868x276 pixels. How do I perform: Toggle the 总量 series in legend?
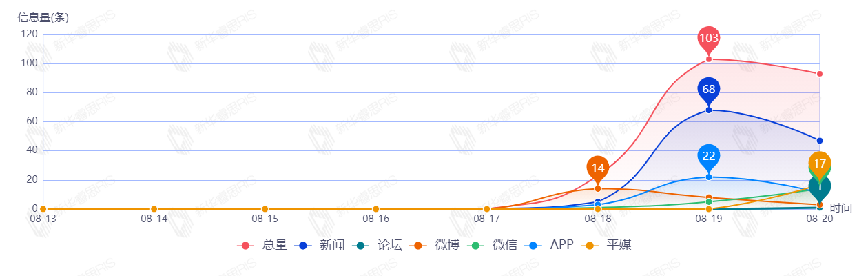pyautogui.click(x=262, y=245)
